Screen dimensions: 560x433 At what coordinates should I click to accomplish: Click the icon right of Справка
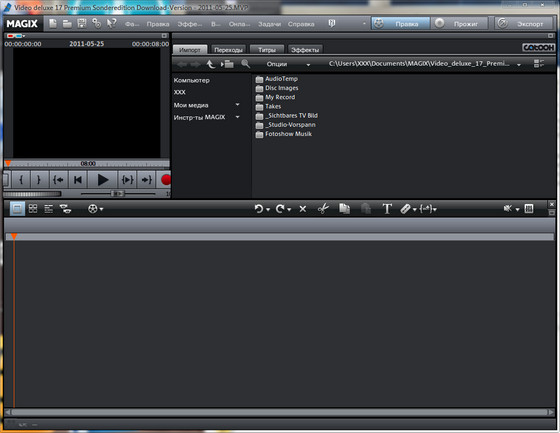point(332,24)
